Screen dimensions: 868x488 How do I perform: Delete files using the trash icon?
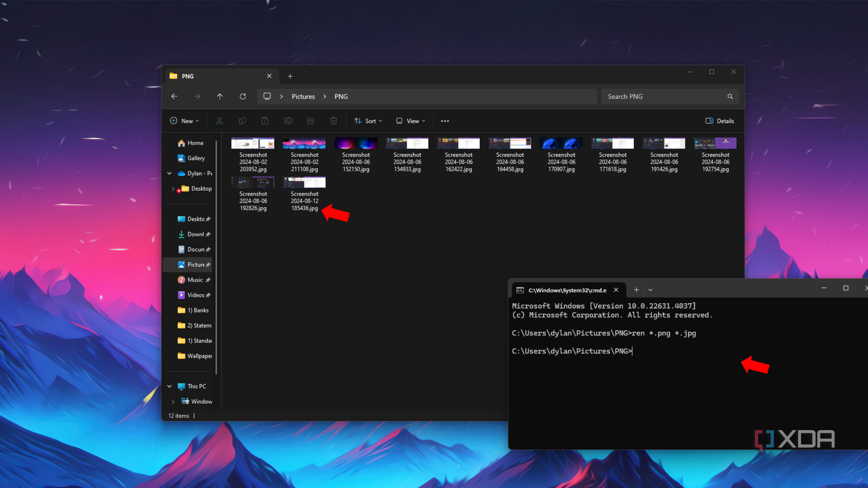pos(334,120)
